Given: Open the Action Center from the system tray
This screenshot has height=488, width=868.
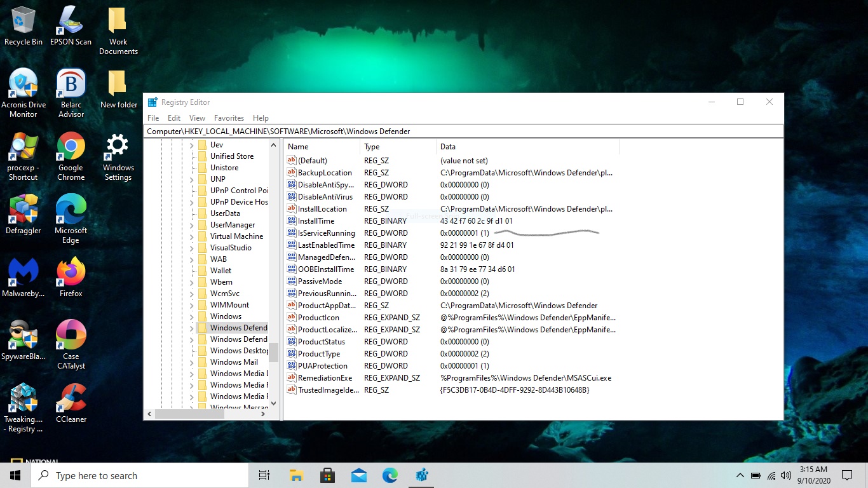Looking at the screenshot, I should [x=846, y=475].
